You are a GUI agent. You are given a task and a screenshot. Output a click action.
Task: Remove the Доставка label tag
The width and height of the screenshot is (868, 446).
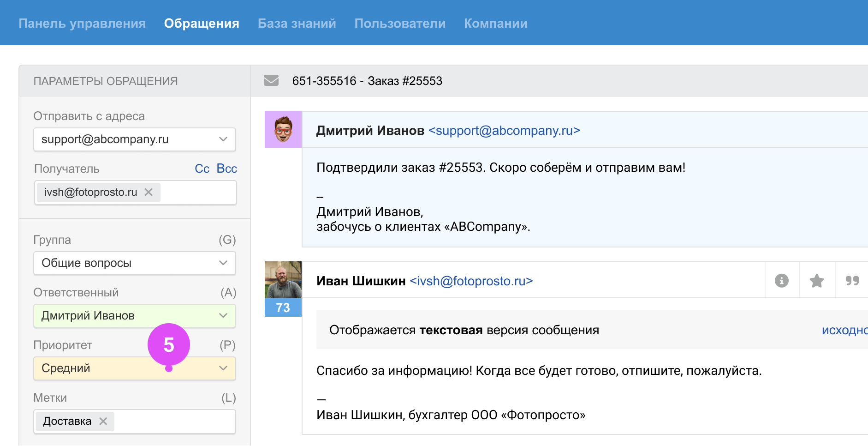click(x=103, y=421)
